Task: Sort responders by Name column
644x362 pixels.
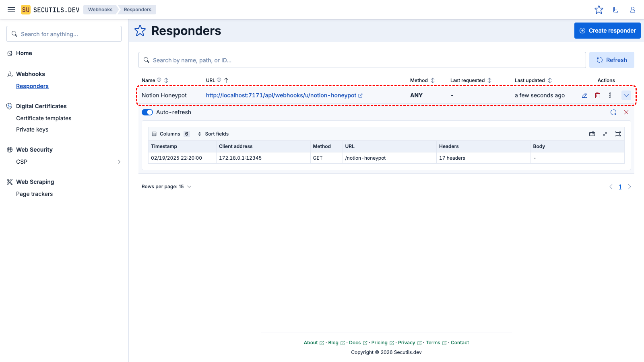Action: point(166,80)
